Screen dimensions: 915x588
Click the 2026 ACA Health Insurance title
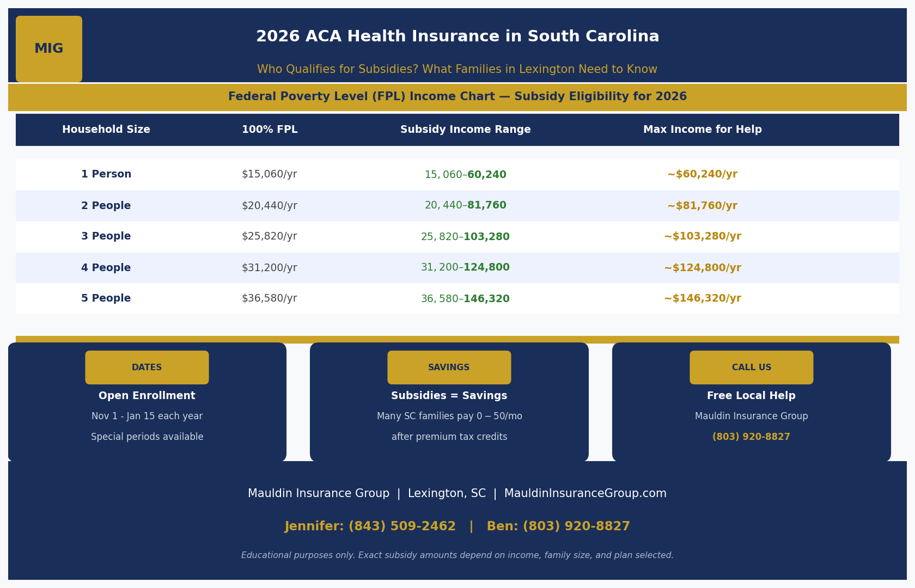point(457,36)
